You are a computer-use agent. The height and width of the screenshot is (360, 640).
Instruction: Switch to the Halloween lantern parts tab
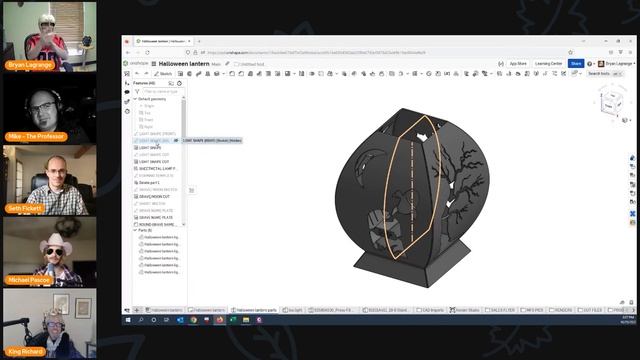254,310
